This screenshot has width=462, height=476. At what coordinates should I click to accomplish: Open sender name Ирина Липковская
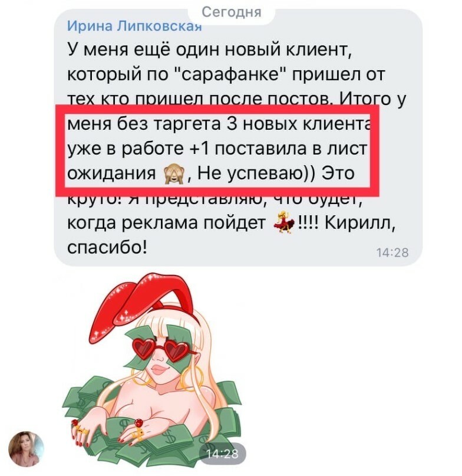point(134,26)
